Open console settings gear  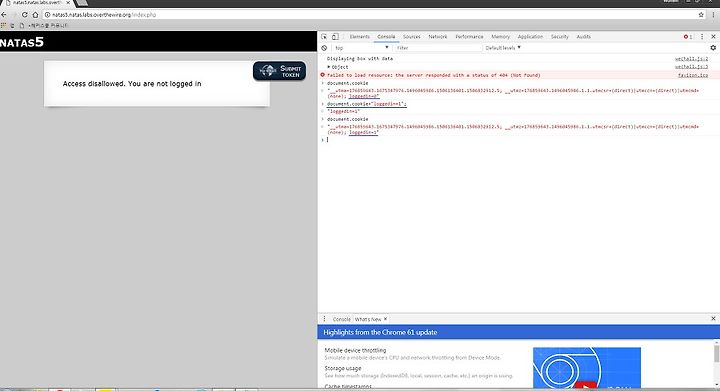(713, 48)
